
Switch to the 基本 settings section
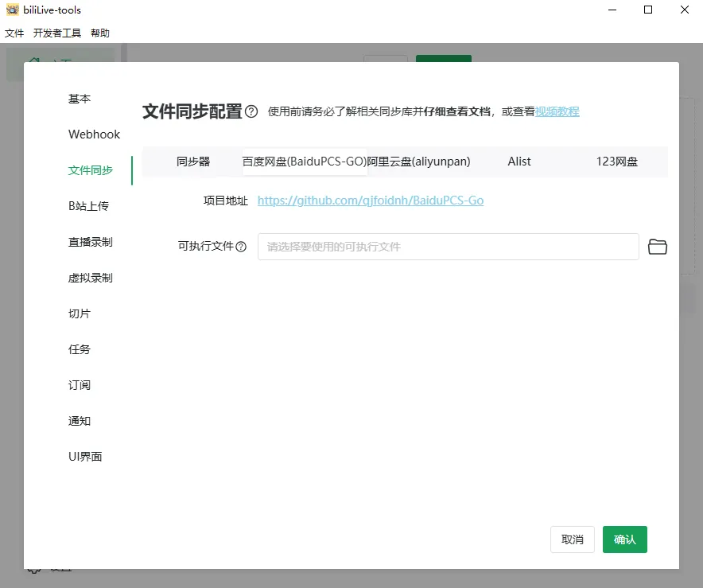pos(79,99)
